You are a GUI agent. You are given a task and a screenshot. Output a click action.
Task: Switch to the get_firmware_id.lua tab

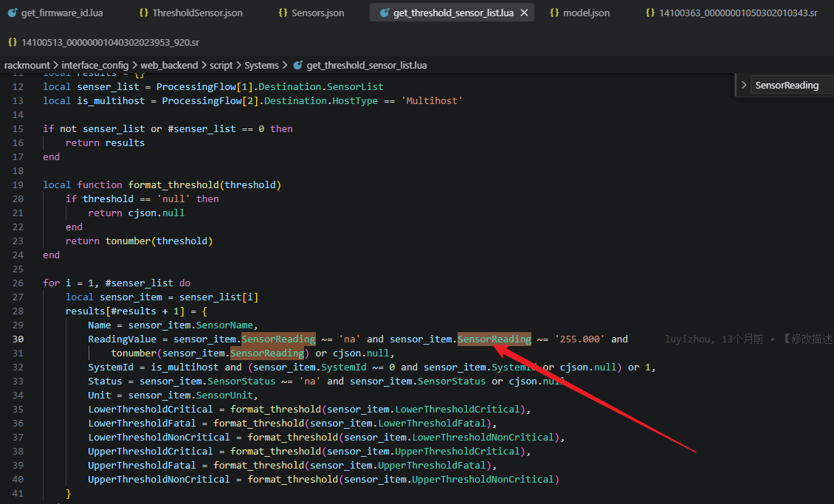[x=55, y=13]
